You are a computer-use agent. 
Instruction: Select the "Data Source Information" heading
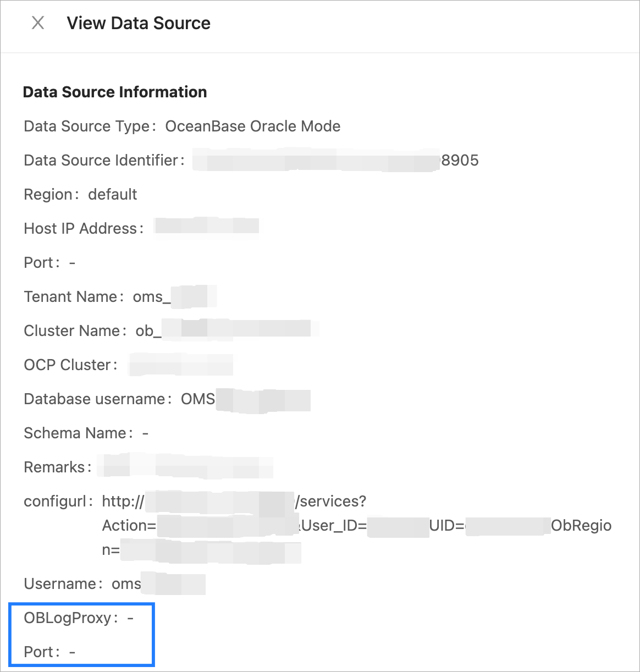[x=115, y=92]
